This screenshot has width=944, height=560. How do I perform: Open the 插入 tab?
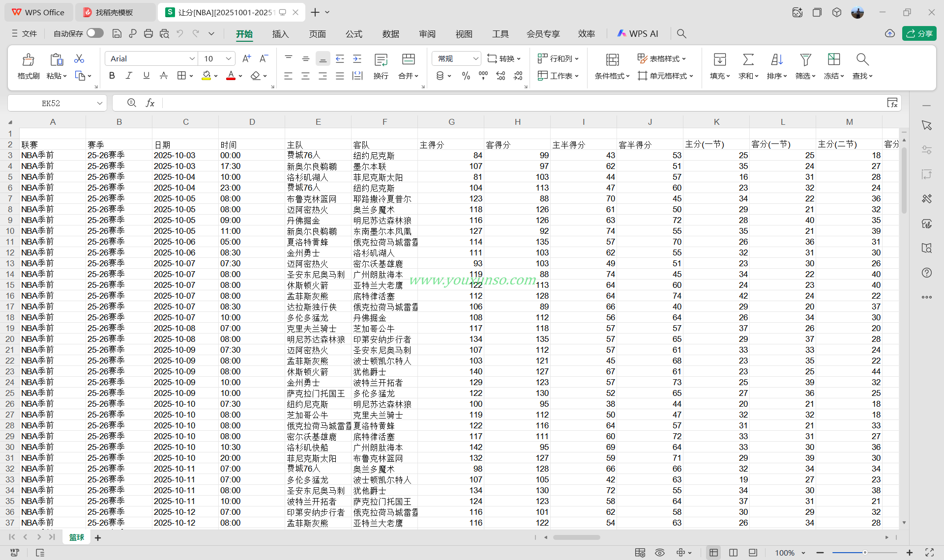[280, 33]
